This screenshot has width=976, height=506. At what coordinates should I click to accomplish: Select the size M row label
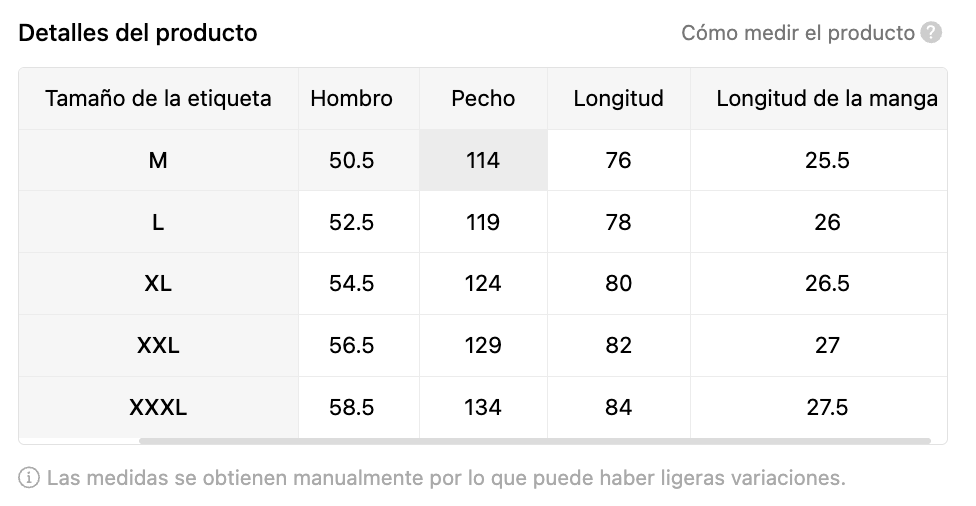158,160
